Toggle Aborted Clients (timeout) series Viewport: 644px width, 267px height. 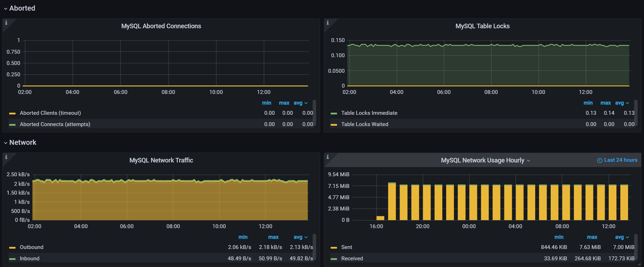pos(50,113)
